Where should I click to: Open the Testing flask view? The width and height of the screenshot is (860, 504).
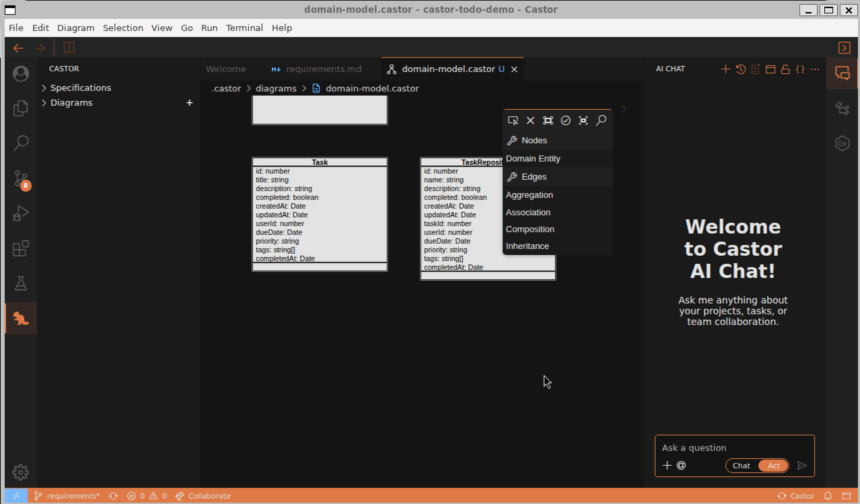[x=21, y=283]
